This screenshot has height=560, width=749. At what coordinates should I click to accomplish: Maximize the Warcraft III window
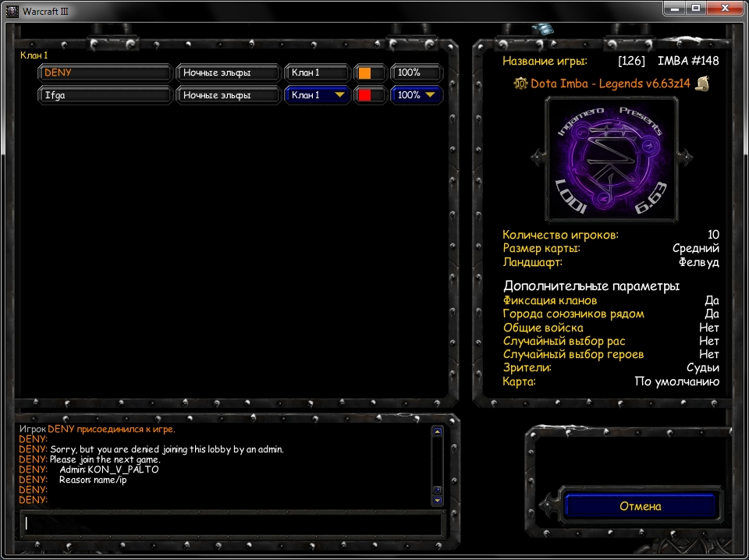click(x=696, y=8)
